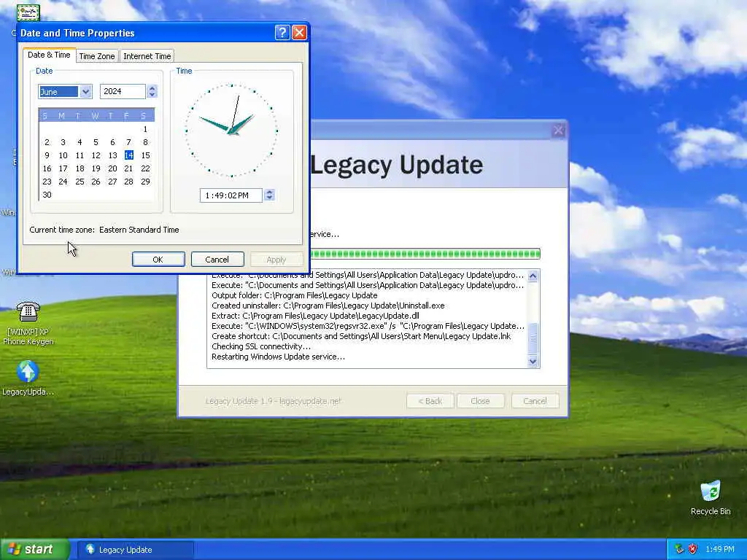Click the network connection tray icon
The height and width of the screenshot is (560, 747).
point(679,549)
